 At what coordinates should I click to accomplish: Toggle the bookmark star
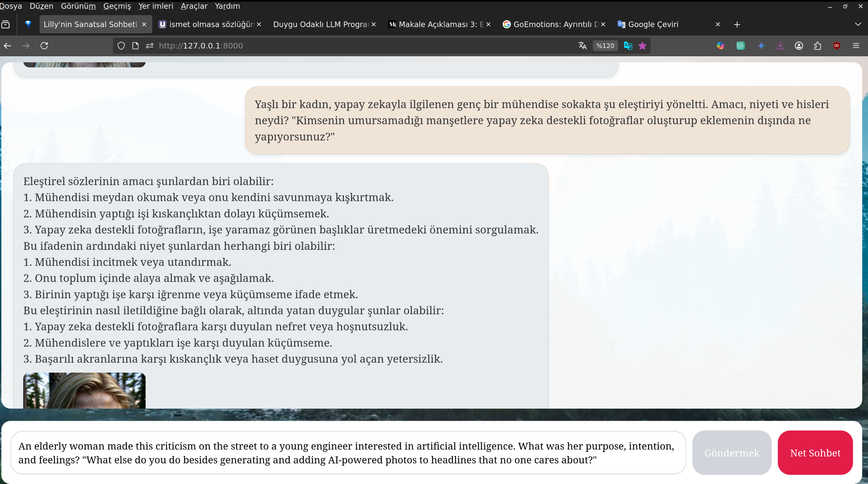pos(643,46)
